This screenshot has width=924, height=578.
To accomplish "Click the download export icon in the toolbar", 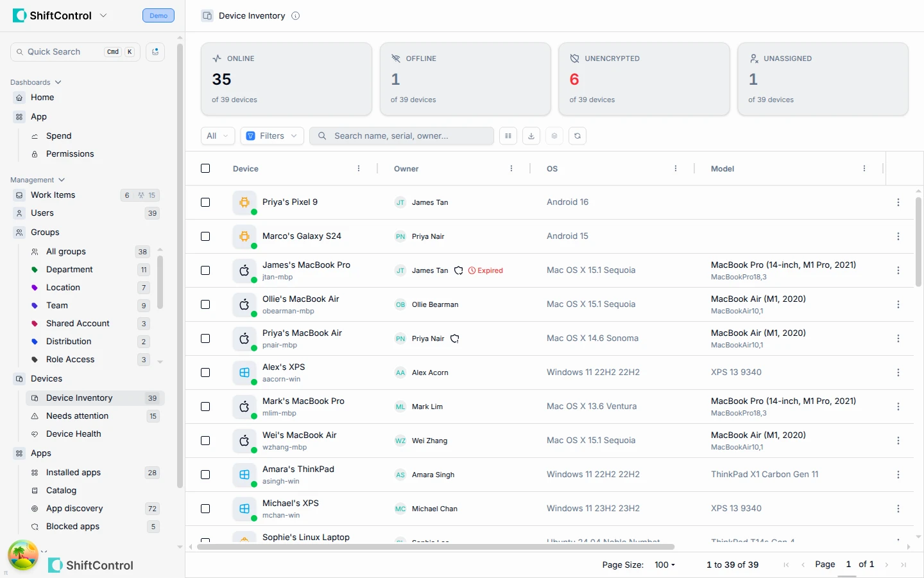I will click(x=531, y=136).
